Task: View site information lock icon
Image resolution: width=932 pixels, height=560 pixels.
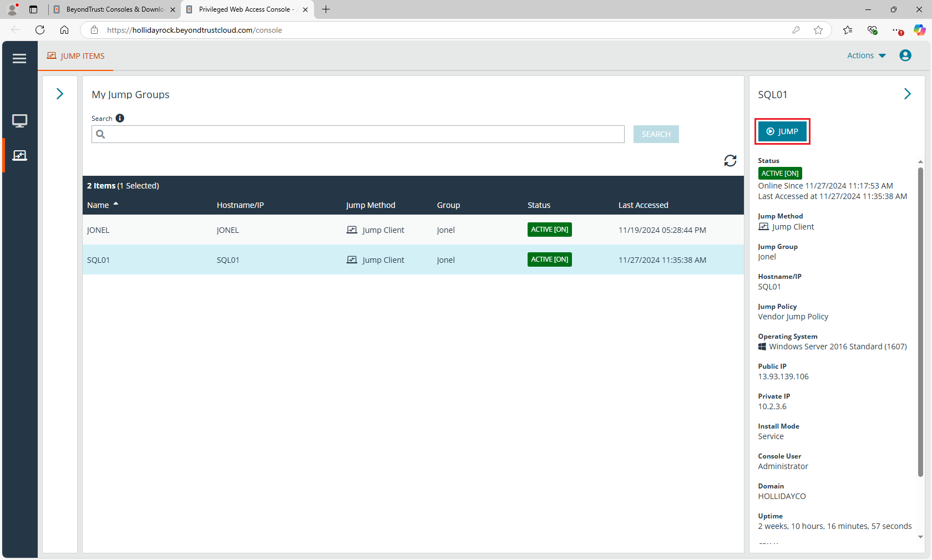Action: click(x=94, y=30)
